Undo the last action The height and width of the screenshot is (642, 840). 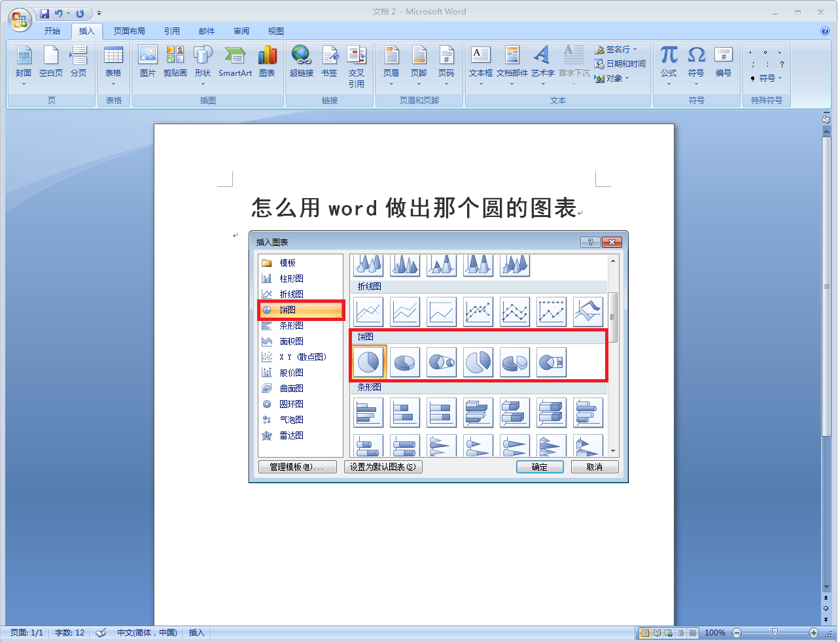[x=59, y=13]
